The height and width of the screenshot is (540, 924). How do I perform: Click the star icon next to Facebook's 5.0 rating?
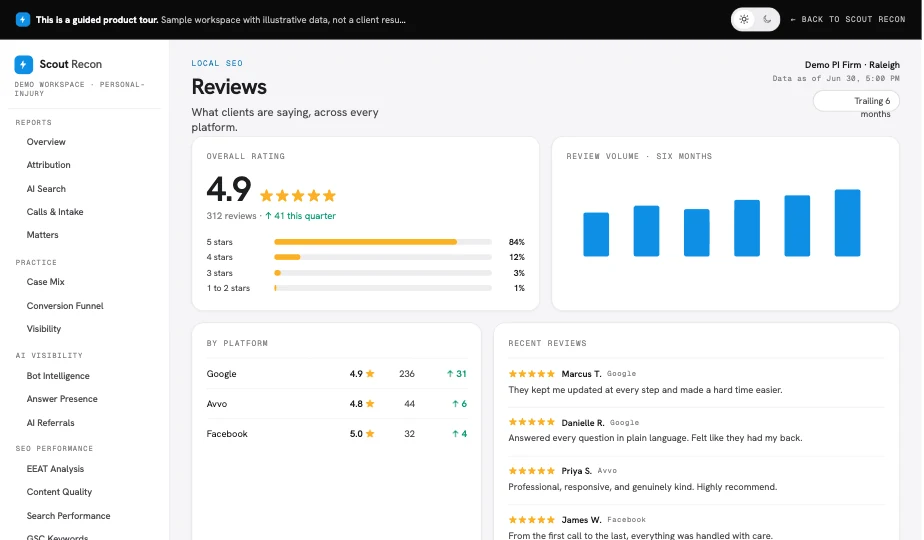(x=370, y=433)
